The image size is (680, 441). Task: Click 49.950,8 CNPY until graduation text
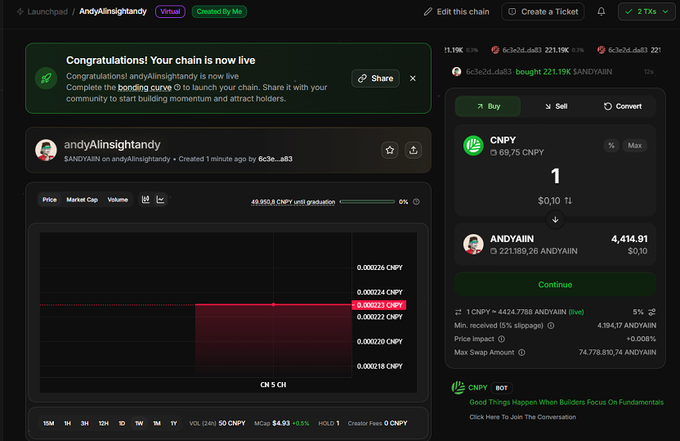point(293,202)
